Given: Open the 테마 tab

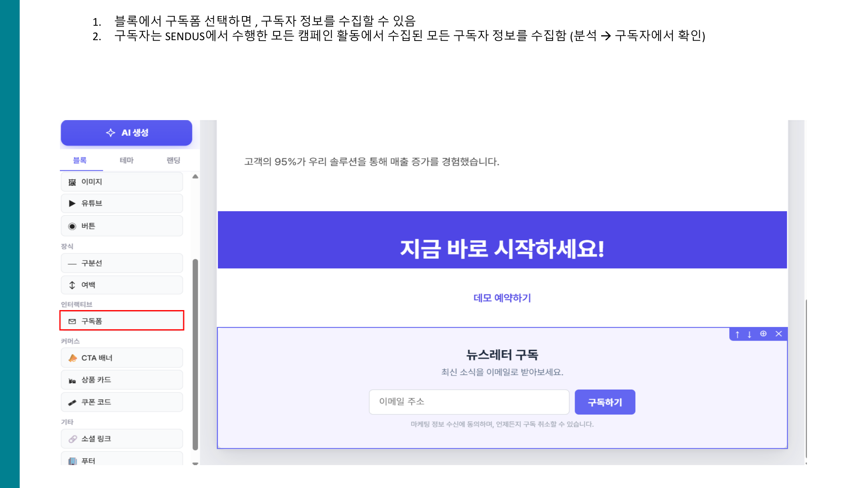Looking at the screenshot, I should (x=127, y=160).
